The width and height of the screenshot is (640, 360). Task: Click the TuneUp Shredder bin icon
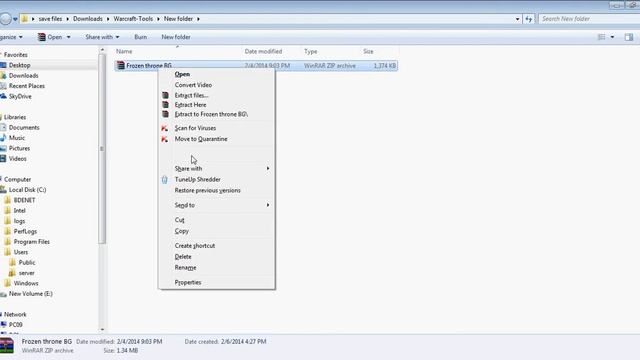(x=164, y=179)
